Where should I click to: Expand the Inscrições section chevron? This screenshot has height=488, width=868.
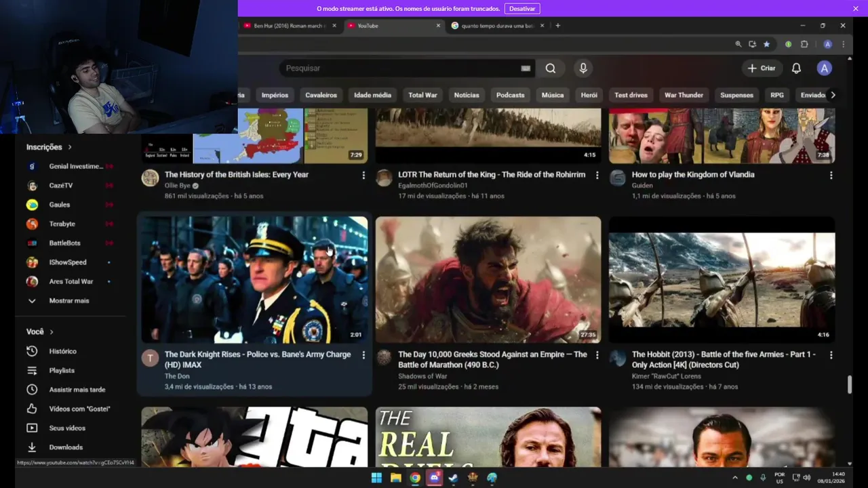(69, 147)
